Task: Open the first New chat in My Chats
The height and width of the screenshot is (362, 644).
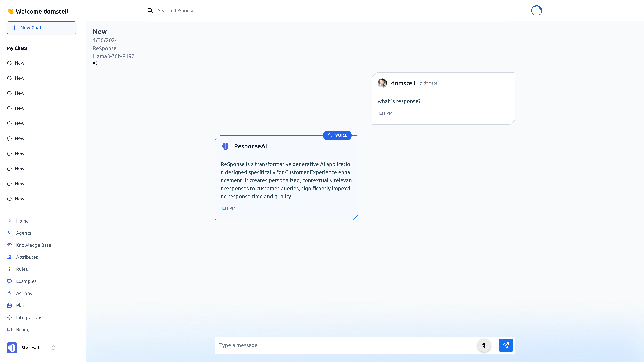Action: point(20,63)
